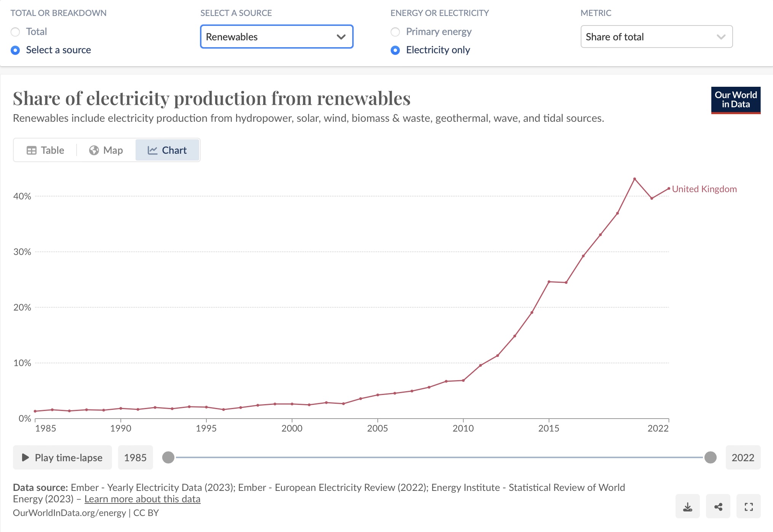Choose the Primary energy radio option

(395, 32)
